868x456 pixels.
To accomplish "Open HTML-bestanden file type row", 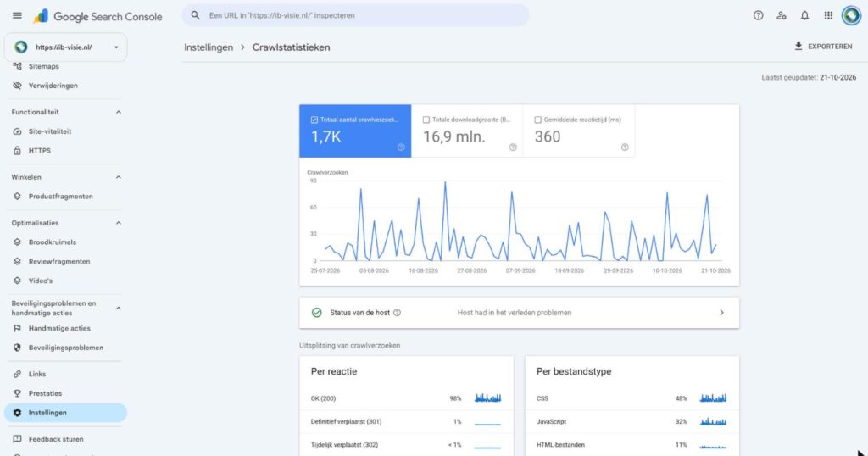I will pyautogui.click(x=632, y=445).
